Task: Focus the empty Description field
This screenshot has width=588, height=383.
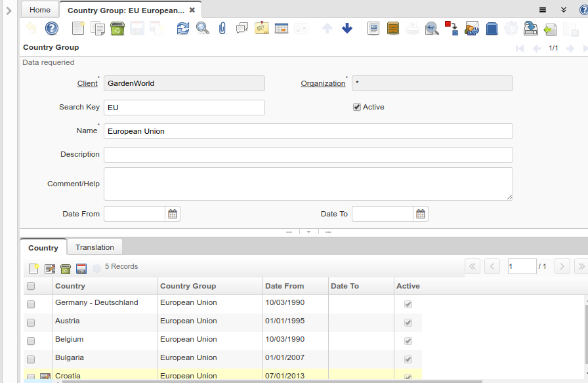Action: click(308, 155)
